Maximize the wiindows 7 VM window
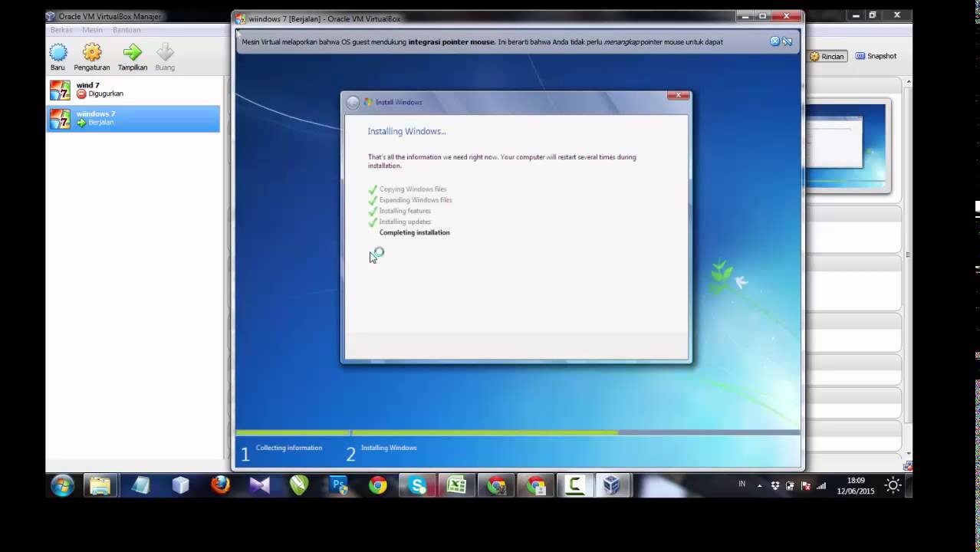 tap(763, 16)
